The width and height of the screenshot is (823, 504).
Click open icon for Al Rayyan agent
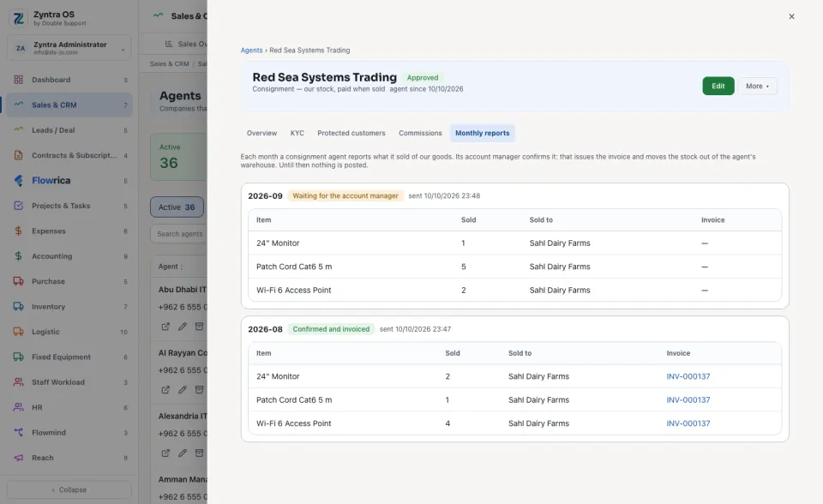tap(165, 389)
